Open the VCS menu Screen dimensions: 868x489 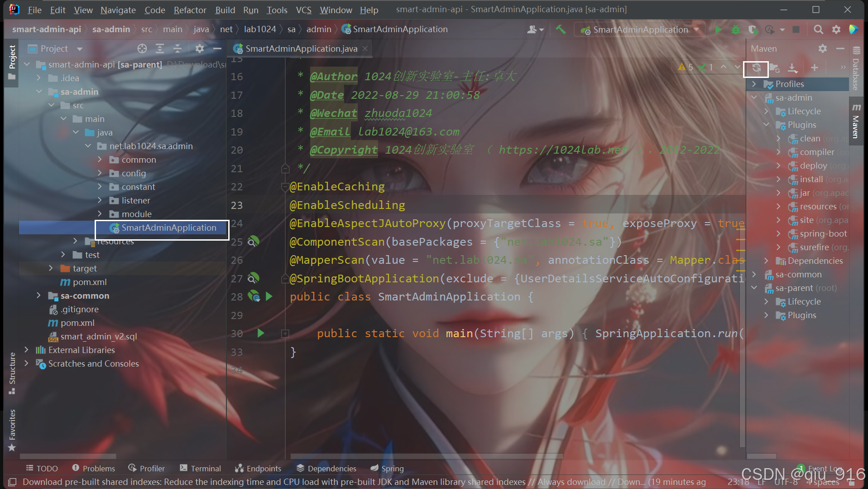pos(303,10)
